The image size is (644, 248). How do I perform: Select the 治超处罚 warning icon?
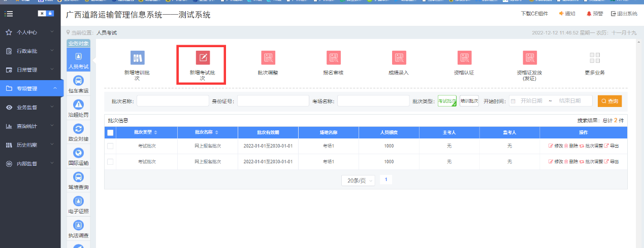tap(78, 105)
